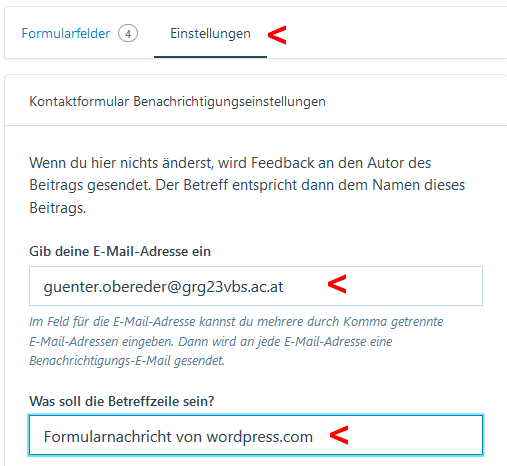Click the 'Was soll die Betreffzeile sein?' label
Screen dimensions: 507x466
coord(122,401)
